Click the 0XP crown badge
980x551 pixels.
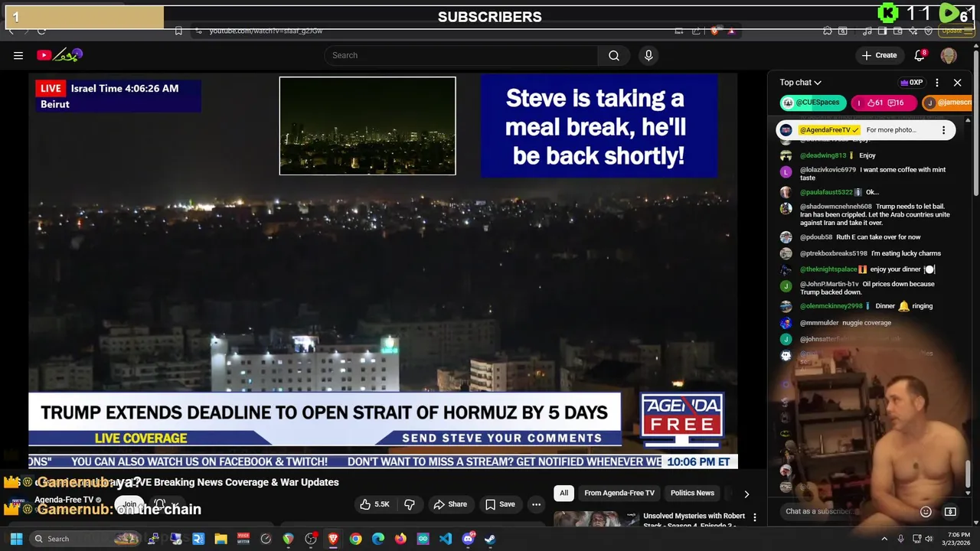(911, 83)
